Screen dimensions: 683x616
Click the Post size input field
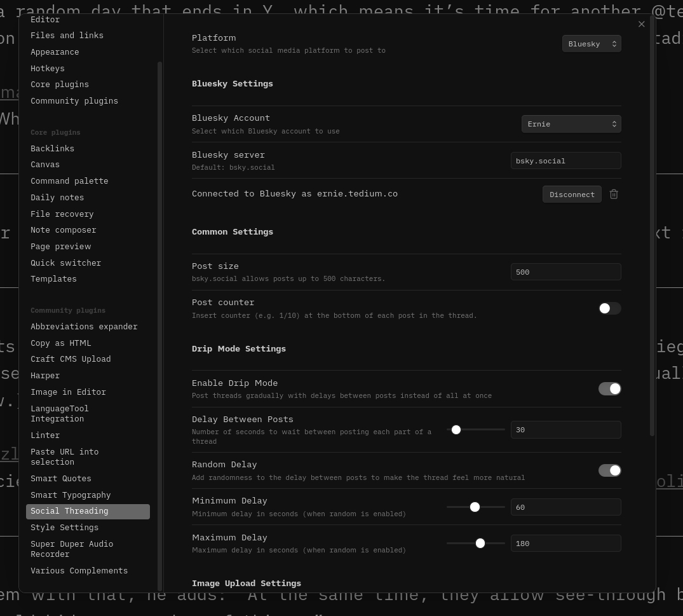click(x=565, y=272)
